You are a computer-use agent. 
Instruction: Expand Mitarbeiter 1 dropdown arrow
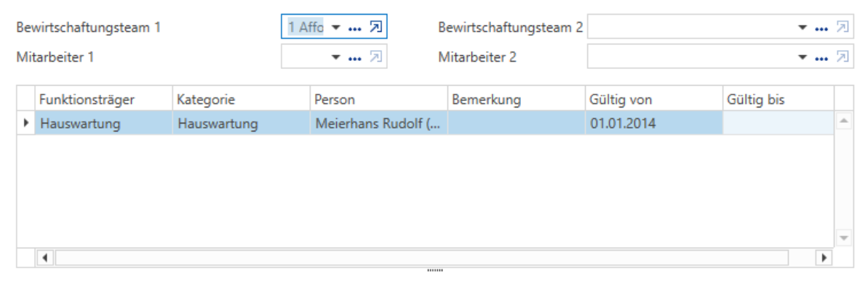coord(335,57)
